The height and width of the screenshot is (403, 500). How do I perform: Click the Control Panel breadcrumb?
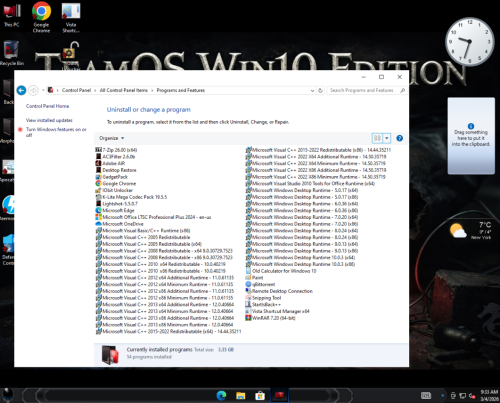coord(76,90)
